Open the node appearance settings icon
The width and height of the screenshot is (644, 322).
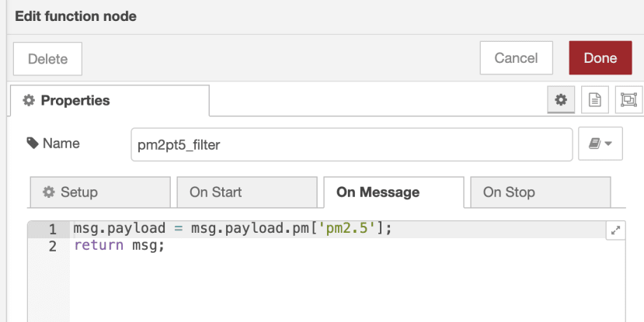(628, 99)
